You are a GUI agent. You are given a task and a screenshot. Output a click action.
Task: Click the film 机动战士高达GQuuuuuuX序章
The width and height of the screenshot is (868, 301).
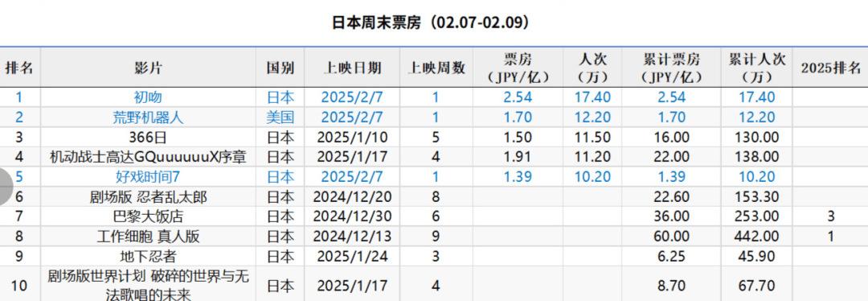[148, 157]
